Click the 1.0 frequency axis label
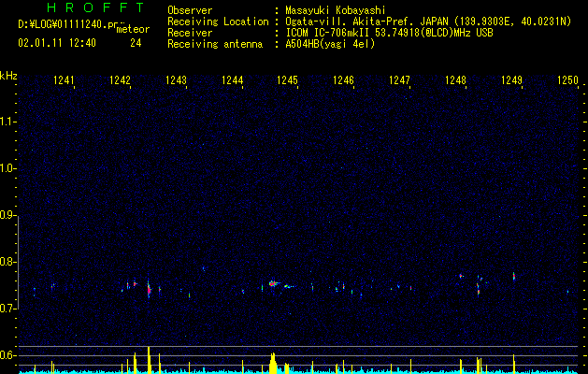This screenshot has height=374, width=588. click(x=7, y=168)
